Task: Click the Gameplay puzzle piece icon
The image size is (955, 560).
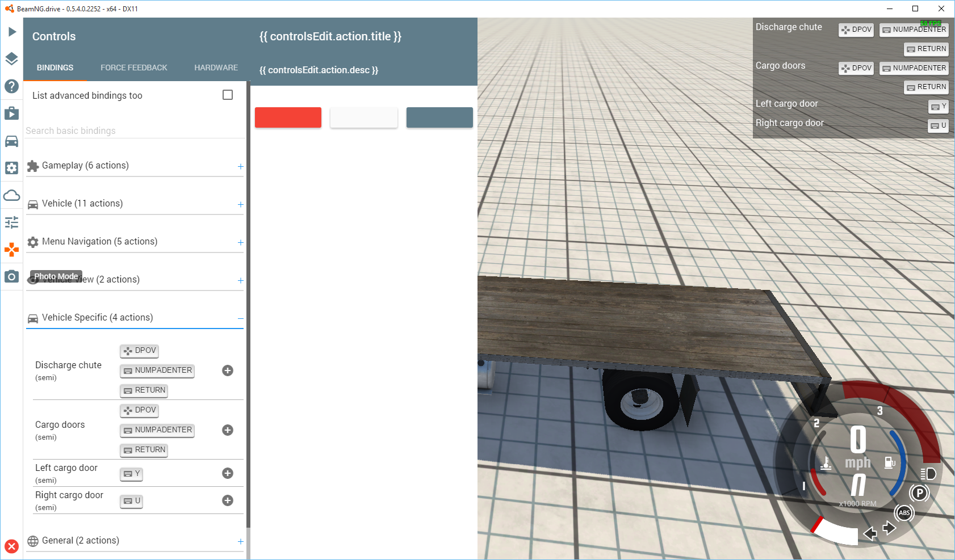Action: coord(33,166)
